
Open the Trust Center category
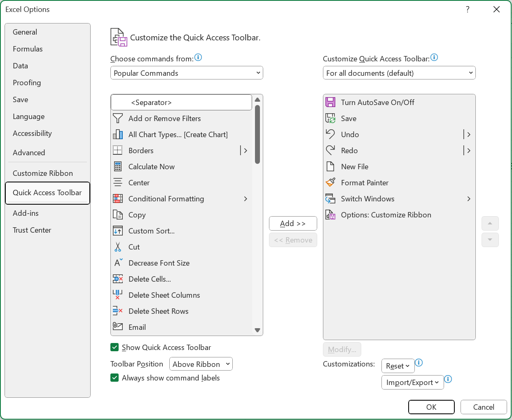tap(32, 230)
